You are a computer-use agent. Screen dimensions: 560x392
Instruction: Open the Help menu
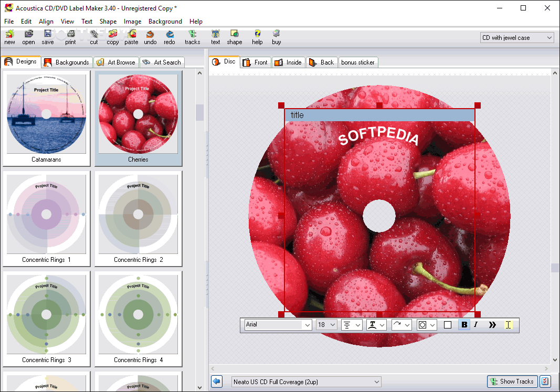(196, 22)
